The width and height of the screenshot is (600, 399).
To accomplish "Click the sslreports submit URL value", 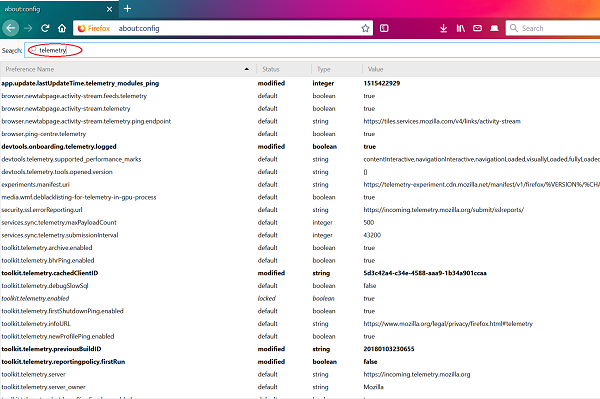I will click(443, 210).
